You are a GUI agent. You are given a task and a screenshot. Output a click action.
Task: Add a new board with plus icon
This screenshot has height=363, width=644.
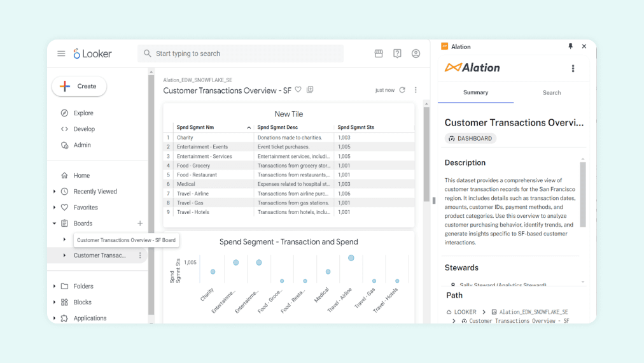140,224
